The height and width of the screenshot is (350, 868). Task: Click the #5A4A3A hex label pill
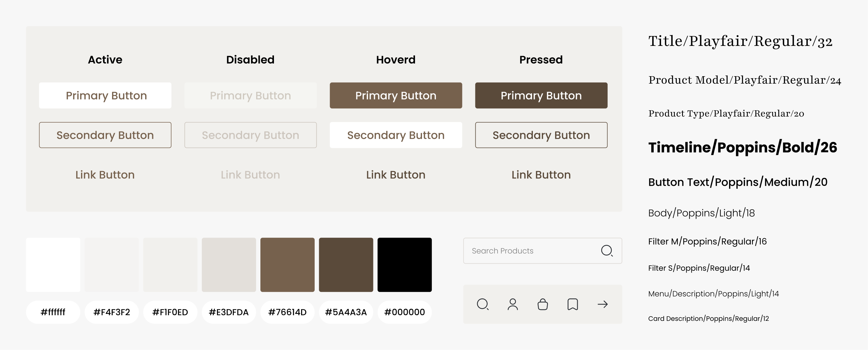point(346,312)
